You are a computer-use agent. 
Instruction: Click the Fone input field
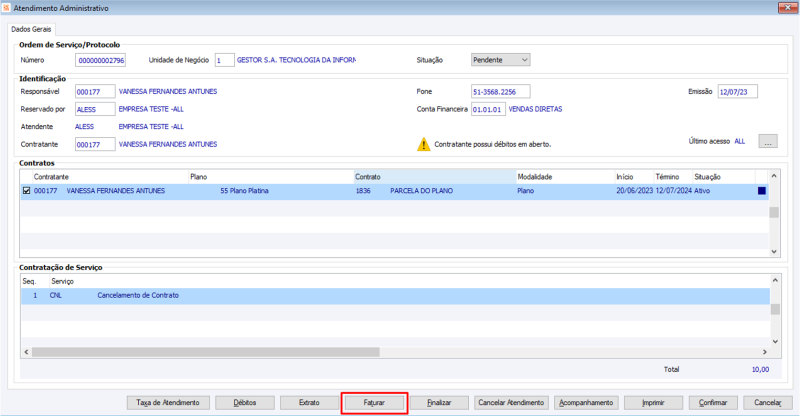click(x=501, y=92)
